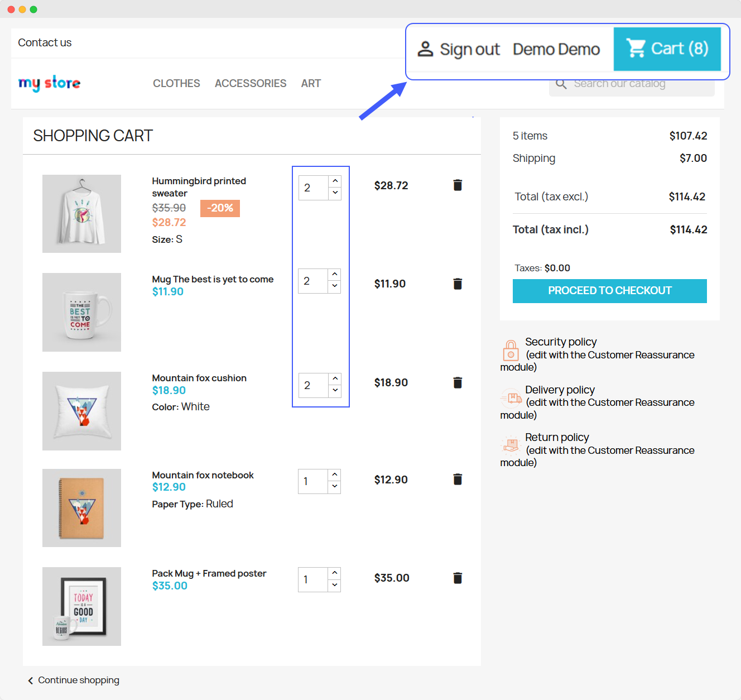Remove Pack Mug + Framed poster item
The image size is (741, 700).
point(458,578)
